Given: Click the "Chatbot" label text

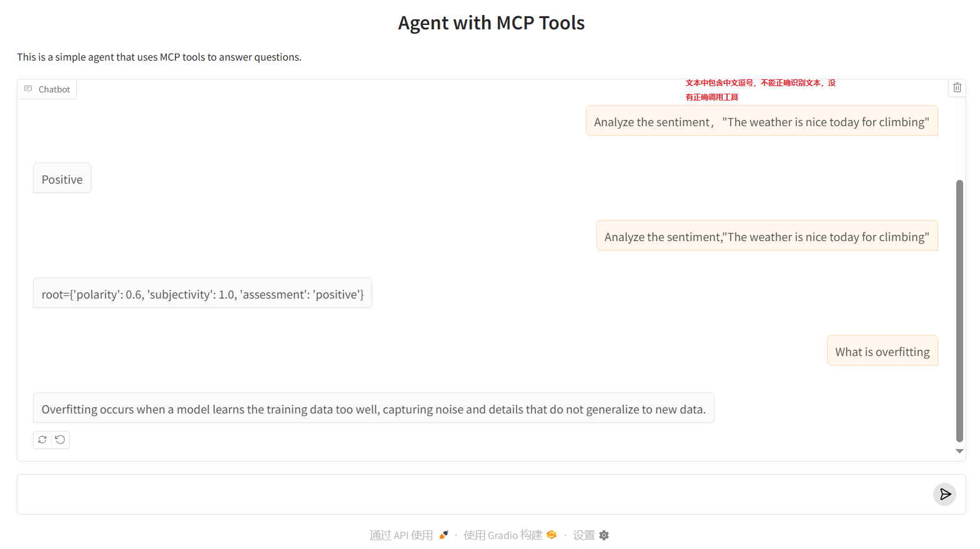Looking at the screenshot, I should pos(54,89).
